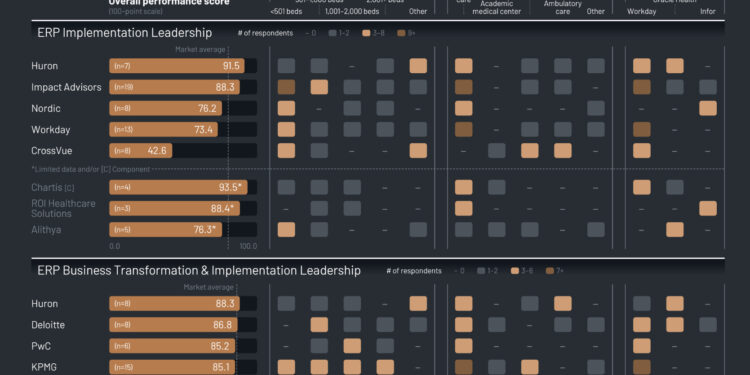Select the Chartis (C) vendor label
The width and height of the screenshot is (750, 375).
tap(53, 187)
